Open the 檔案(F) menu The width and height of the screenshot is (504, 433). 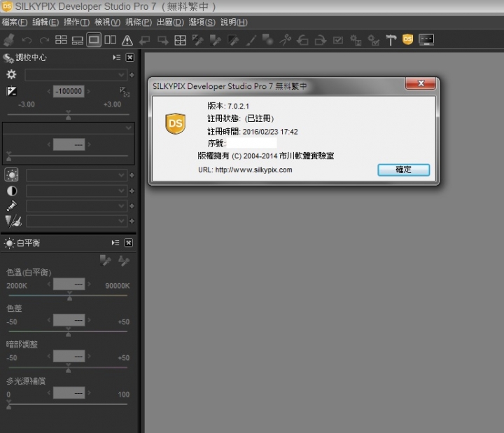[x=15, y=22]
